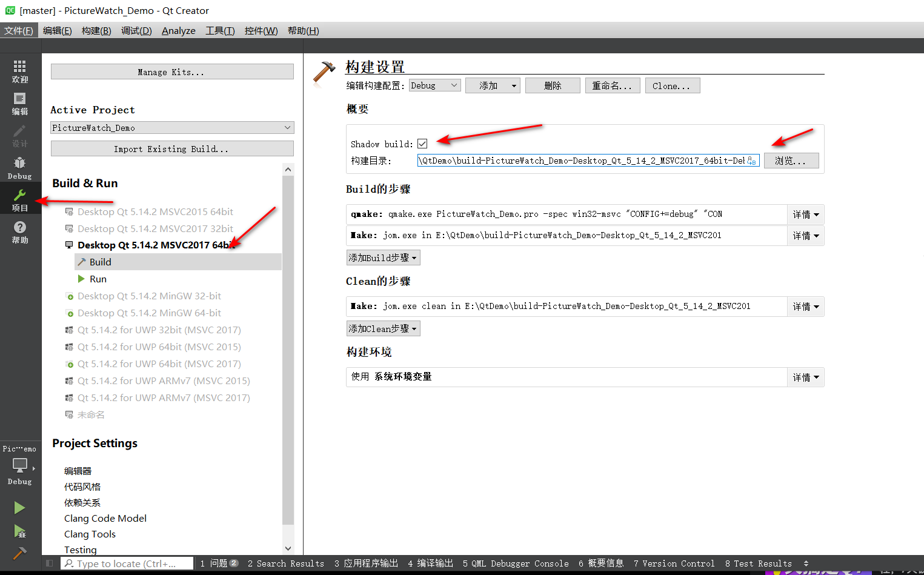Enable kit Qt 5.14.2 for UWP 64bit (MSVC 2015)
The image size is (924, 575).
(159, 347)
